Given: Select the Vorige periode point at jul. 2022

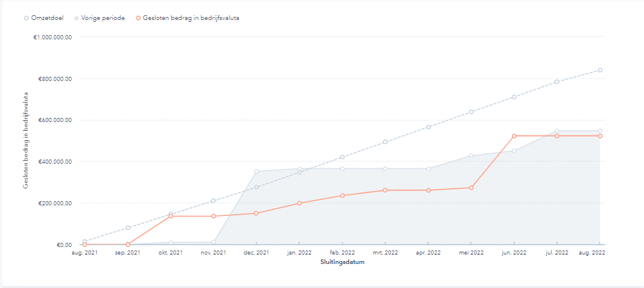Looking at the screenshot, I should (x=557, y=131).
